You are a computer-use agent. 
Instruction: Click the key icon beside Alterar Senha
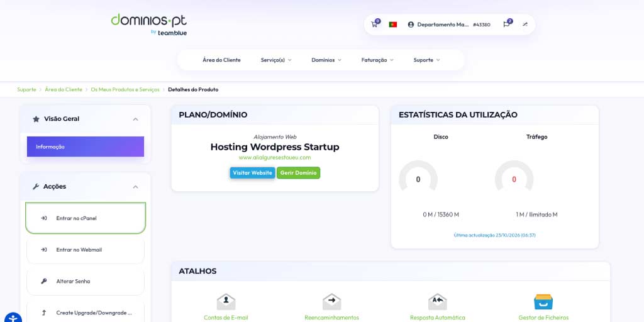(44, 281)
